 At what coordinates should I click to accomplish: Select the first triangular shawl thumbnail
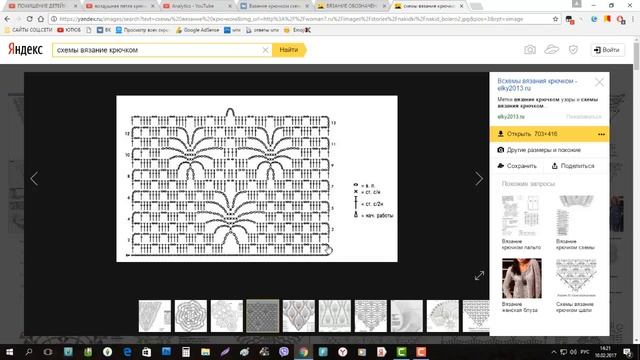(x=155, y=316)
